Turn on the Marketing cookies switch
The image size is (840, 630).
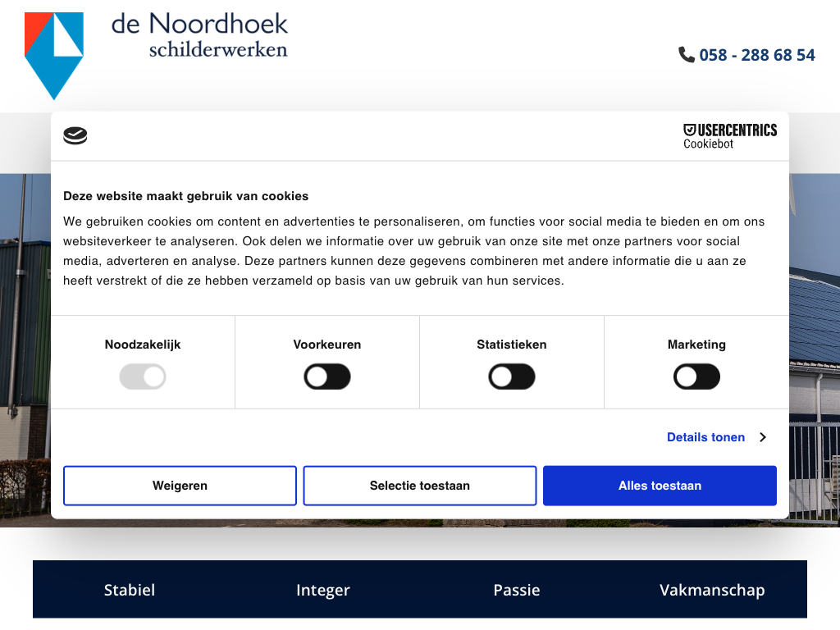pos(696,377)
